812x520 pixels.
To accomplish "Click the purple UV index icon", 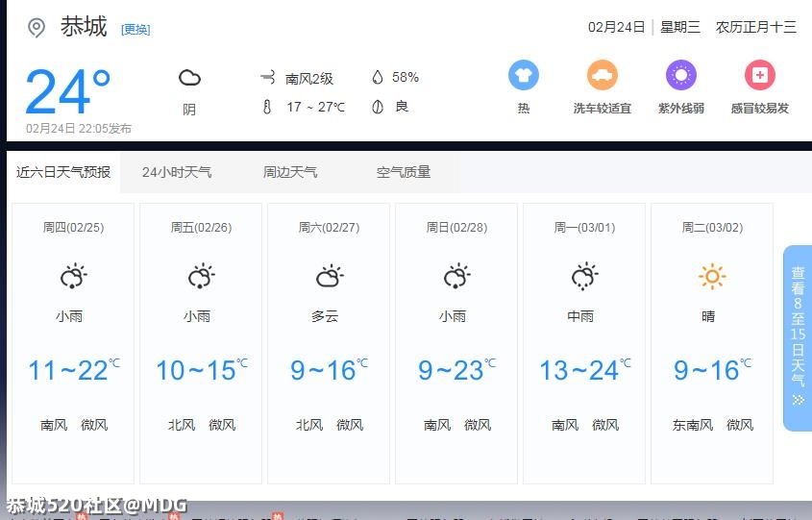I will click(680, 75).
